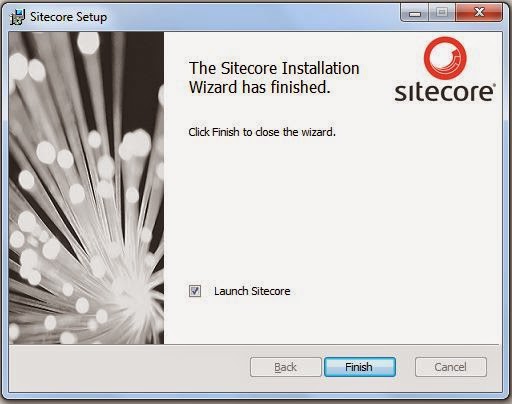Close the Sitecore Setup dialog with X
Screen dimensions: 512x404
(479, 13)
